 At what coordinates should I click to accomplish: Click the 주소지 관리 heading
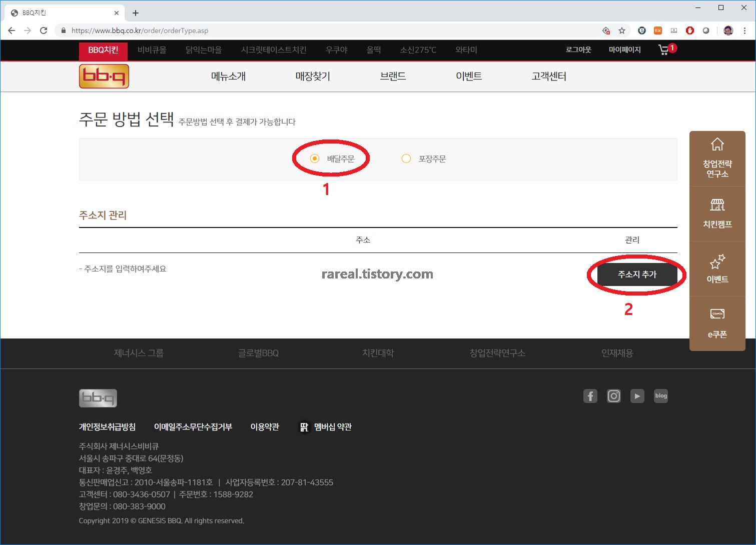pyautogui.click(x=103, y=215)
